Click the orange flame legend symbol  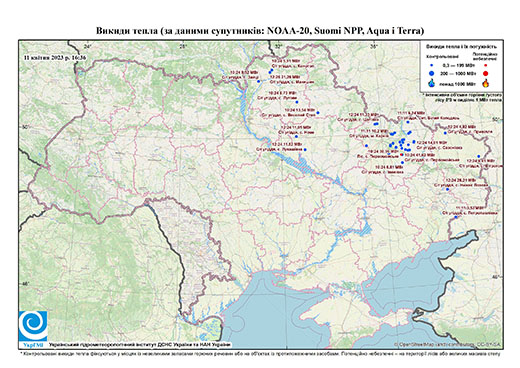486,83
